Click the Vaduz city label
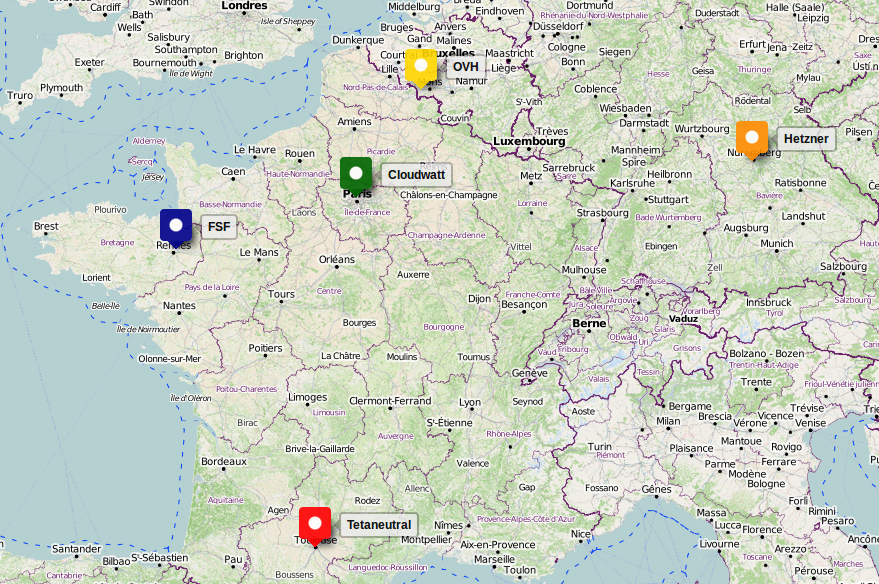The height and width of the screenshot is (584, 879). [683, 318]
